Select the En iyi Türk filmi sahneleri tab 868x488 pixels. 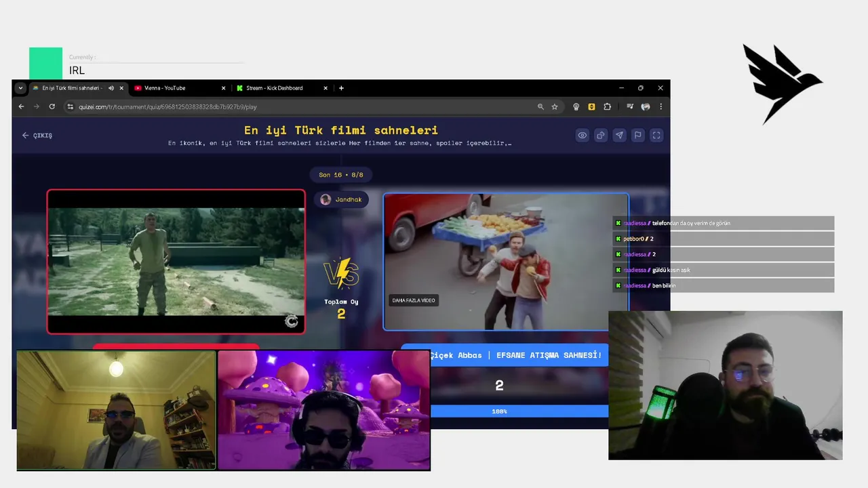pos(77,88)
